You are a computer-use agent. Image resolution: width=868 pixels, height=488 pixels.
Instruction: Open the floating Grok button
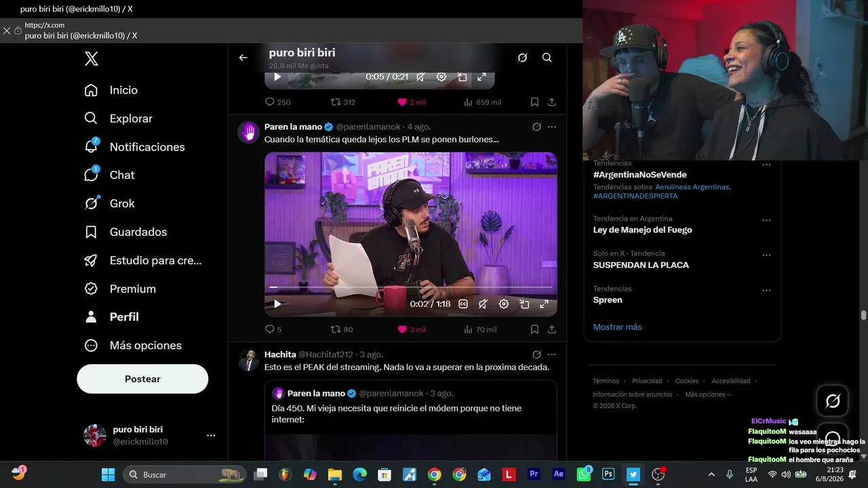pos(833,401)
